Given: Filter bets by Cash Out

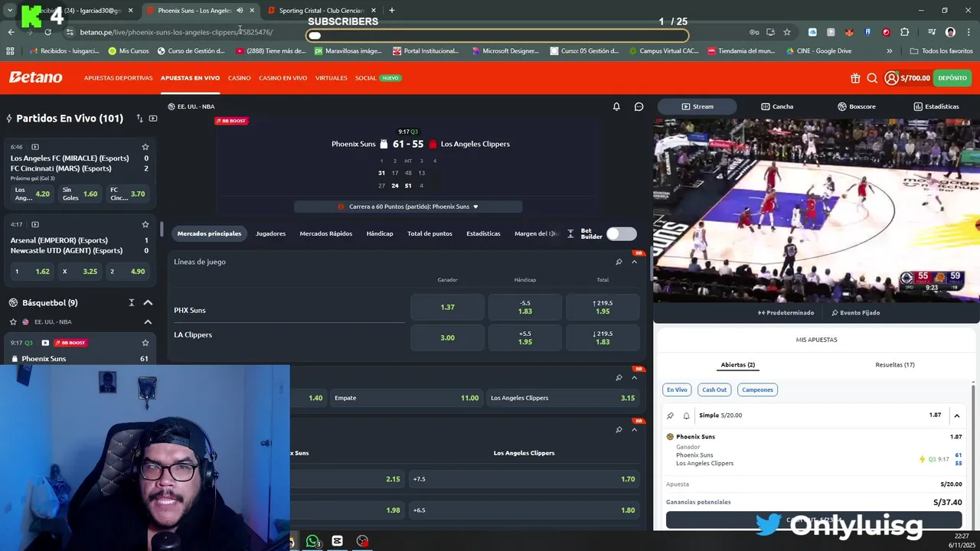Looking at the screenshot, I should 714,390.
